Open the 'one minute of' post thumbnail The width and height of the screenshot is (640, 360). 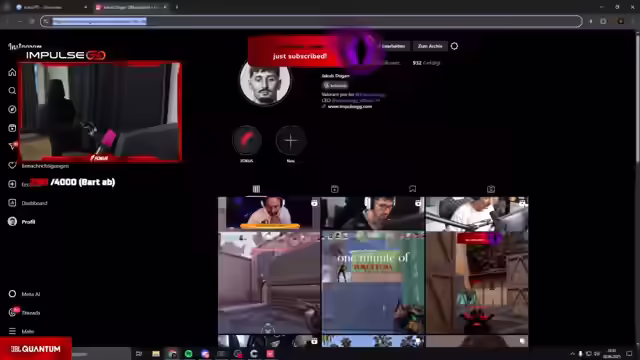point(373,282)
